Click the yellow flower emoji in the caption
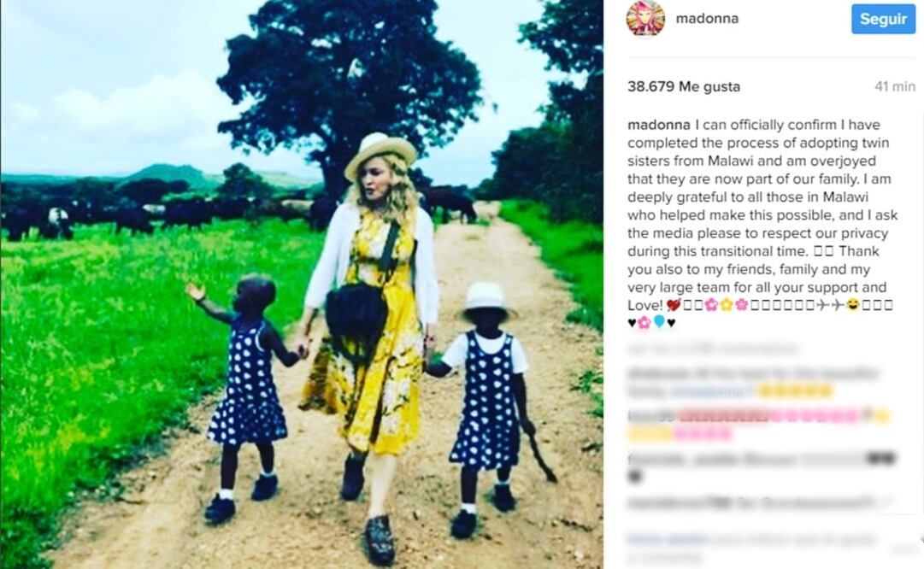Screen dimensions: 924x569 click(726, 305)
